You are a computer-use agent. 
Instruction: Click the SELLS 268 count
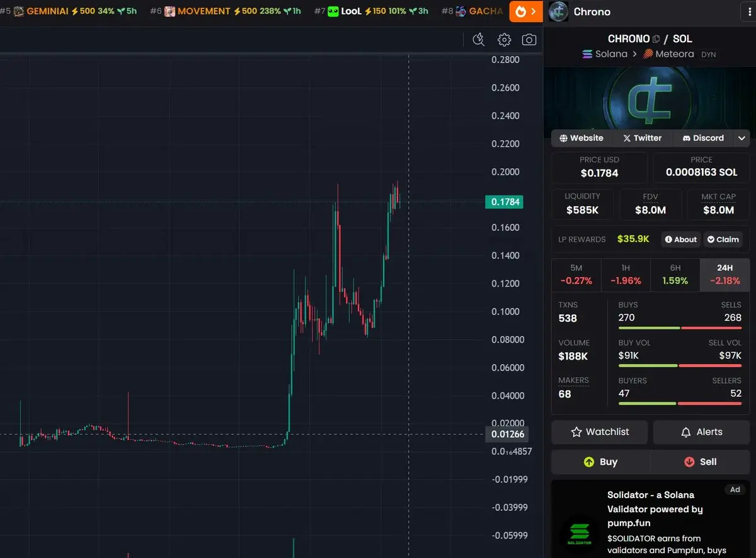coord(733,317)
